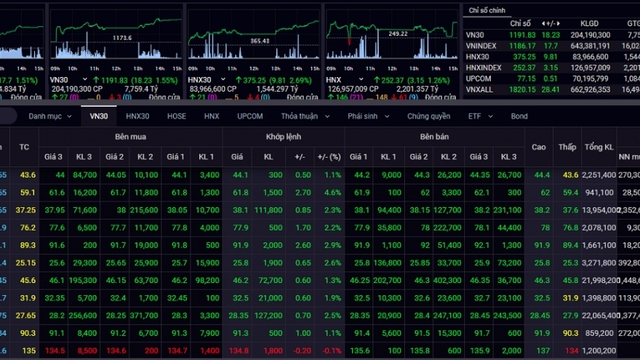Click volume 662,926,353 in index panel
The image size is (640, 360).
pyautogui.click(x=590, y=90)
